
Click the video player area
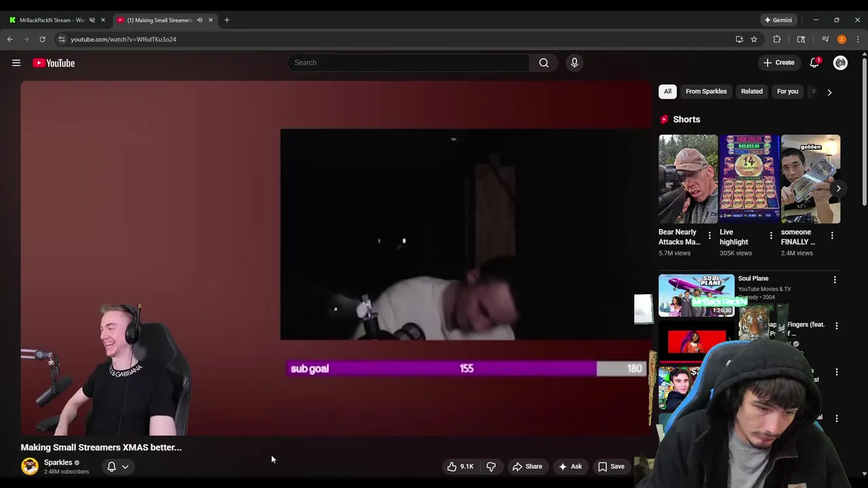(x=336, y=258)
